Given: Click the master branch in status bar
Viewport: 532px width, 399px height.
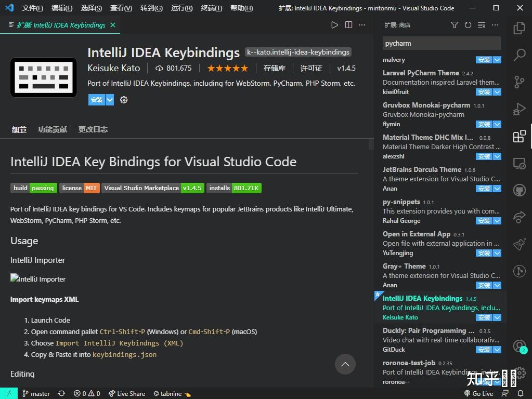Looking at the screenshot, I should tap(36, 394).
